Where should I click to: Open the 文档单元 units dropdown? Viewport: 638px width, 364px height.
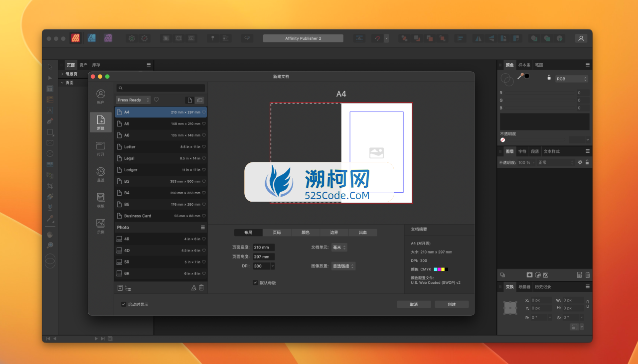pos(339,247)
